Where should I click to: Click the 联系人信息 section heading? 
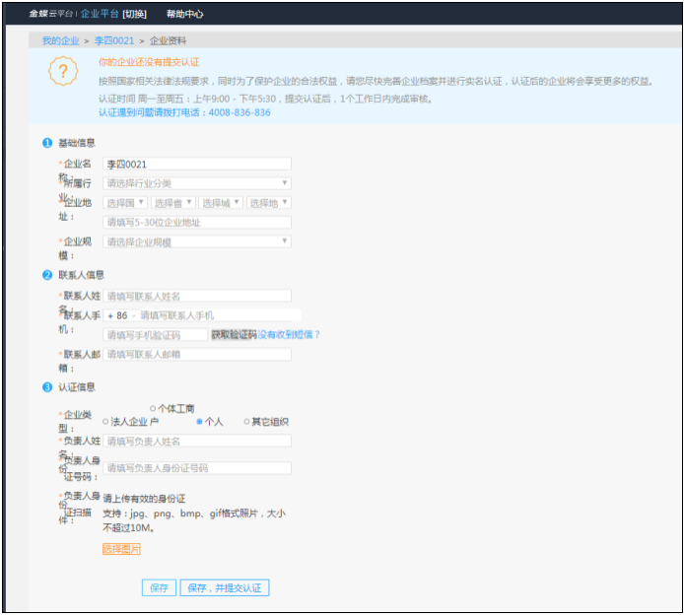tap(82, 275)
